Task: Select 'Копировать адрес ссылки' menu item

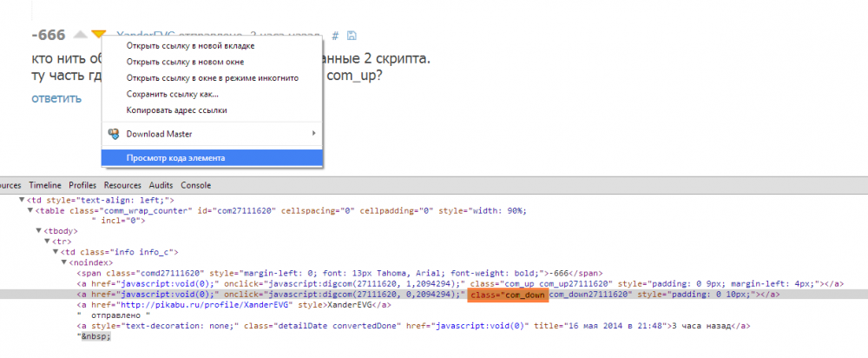Action: point(176,110)
